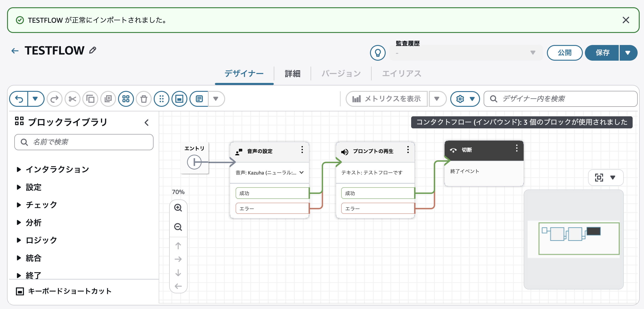644x309 pixels.
Task: Collapse the ブロックライブラリ panel chevron
Action: click(147, 123)
